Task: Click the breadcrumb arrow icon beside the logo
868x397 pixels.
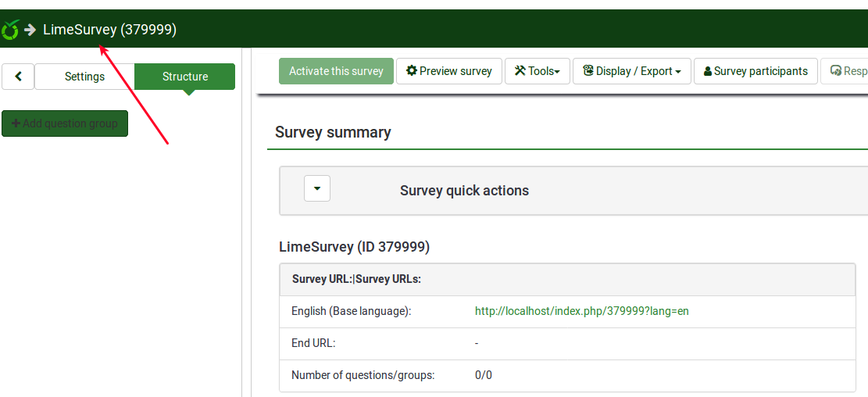Action: 30,30
